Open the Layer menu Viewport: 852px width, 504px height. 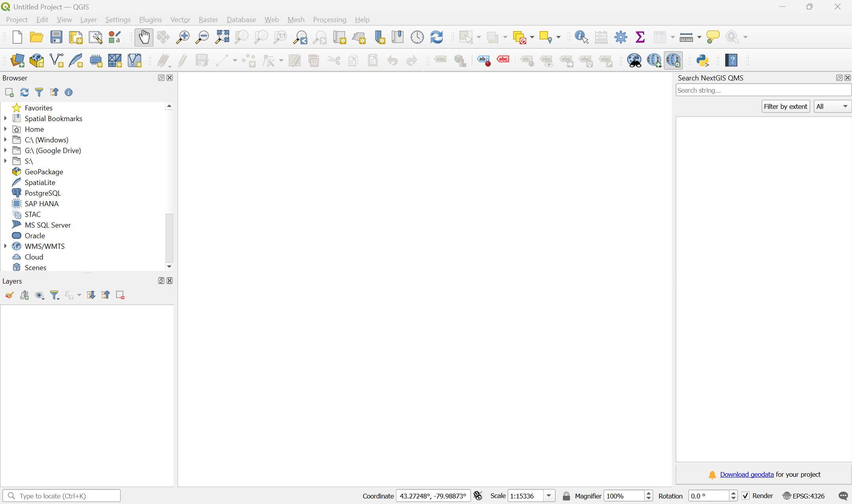click(88, 19)
